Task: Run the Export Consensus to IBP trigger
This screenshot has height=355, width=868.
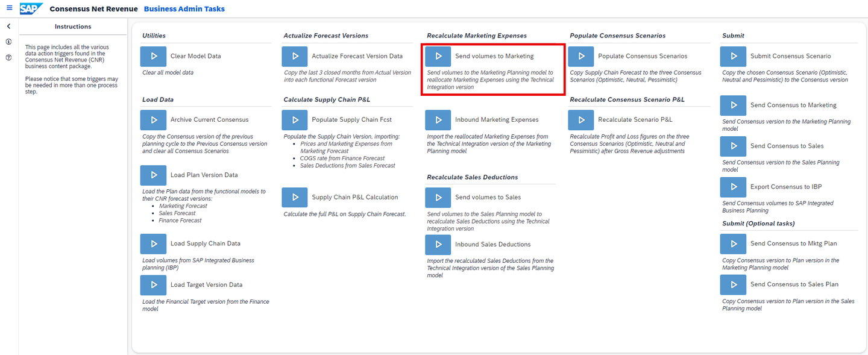Action: coord(734,187)
